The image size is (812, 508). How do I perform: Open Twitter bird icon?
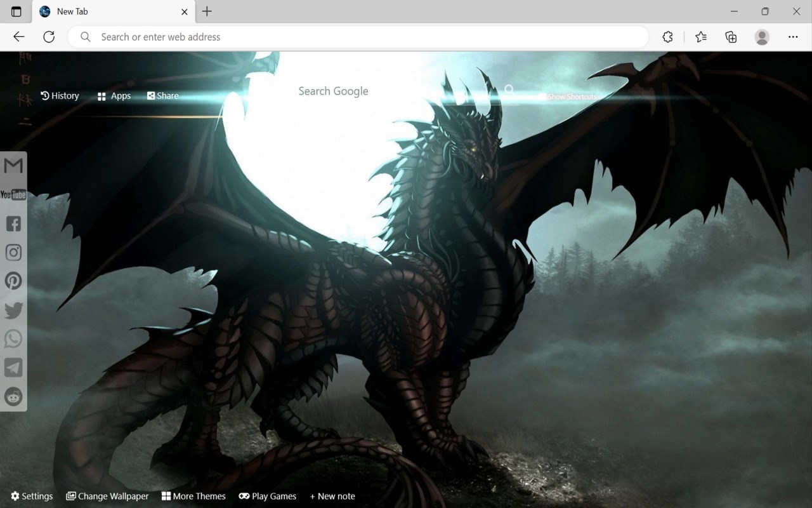13,310
